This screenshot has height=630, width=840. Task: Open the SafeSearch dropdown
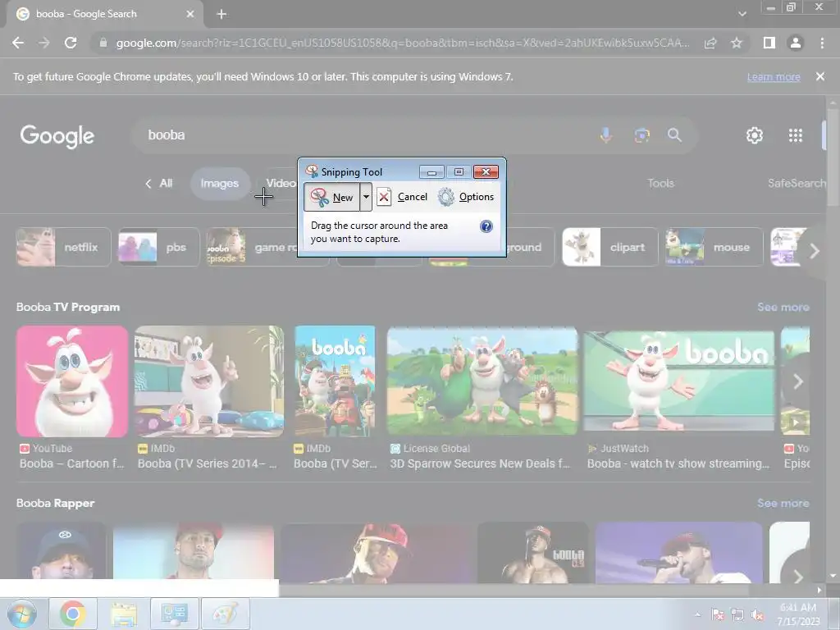tap(797, 183)
